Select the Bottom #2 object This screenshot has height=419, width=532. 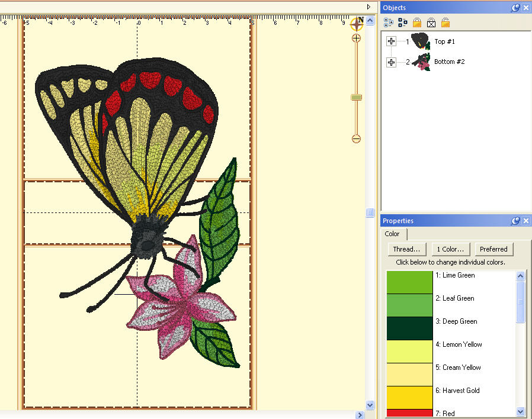coord(449,62)
